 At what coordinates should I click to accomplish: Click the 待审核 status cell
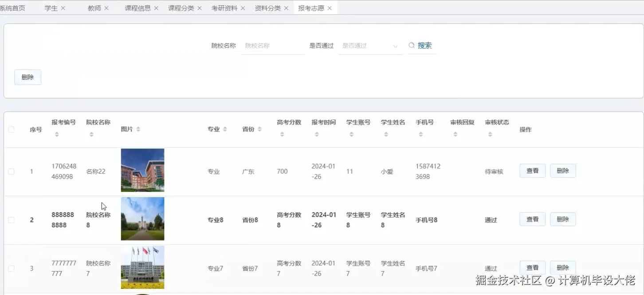pyautogui.click(x=494, y=171)
